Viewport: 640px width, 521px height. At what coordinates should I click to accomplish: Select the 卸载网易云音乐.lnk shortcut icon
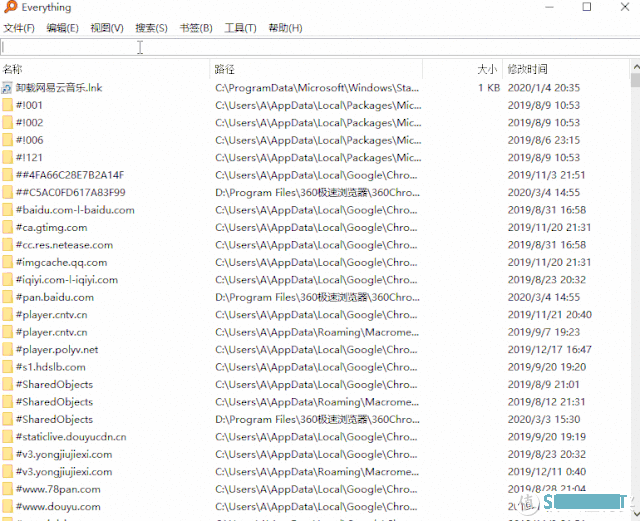coord(7,88)
